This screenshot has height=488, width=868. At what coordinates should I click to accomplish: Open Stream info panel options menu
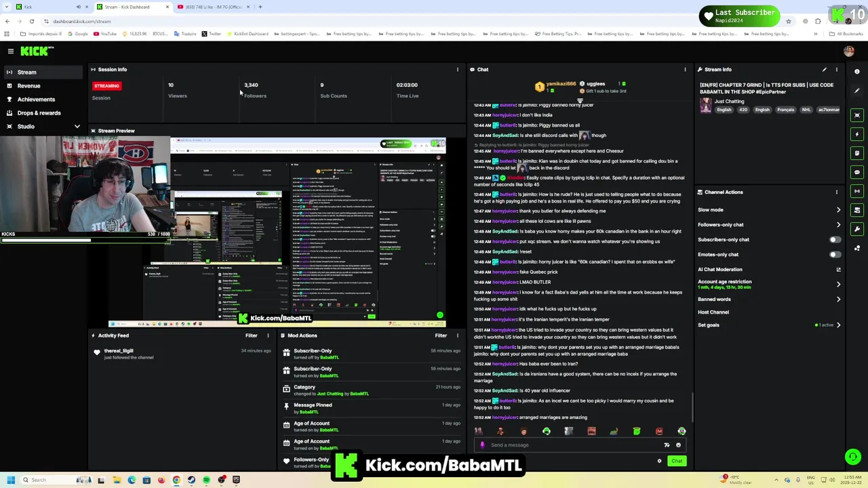point(837,69)
